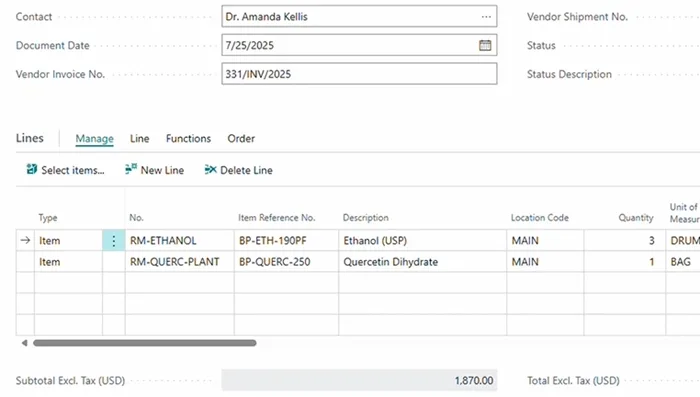
Task: Click the Subtotal Excl. Tax (USD) label
Action: (x=70, y=380)
